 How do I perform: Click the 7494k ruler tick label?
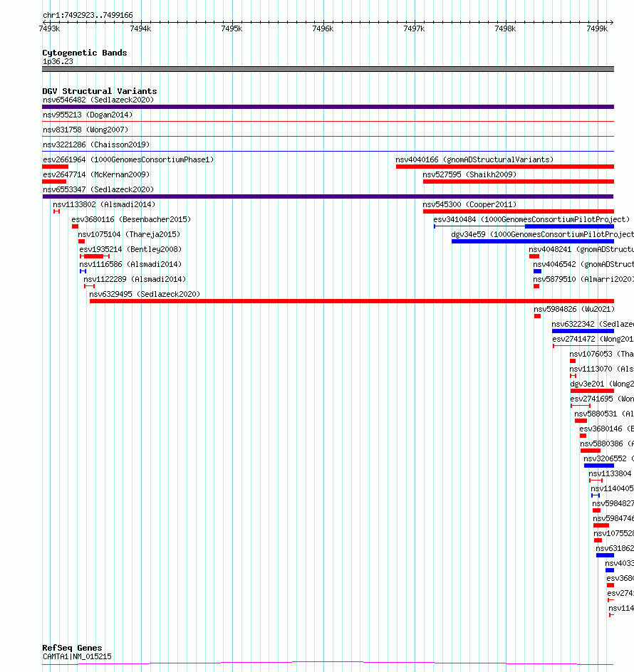(140, 28)
